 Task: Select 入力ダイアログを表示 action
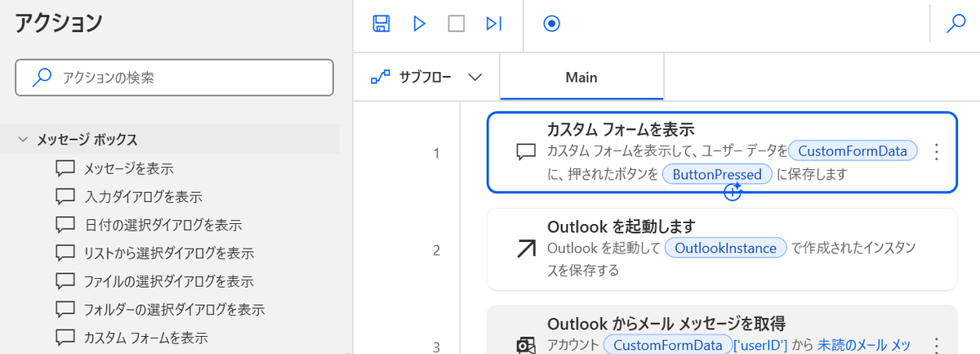pyautogui.click(x=143, y=196)
